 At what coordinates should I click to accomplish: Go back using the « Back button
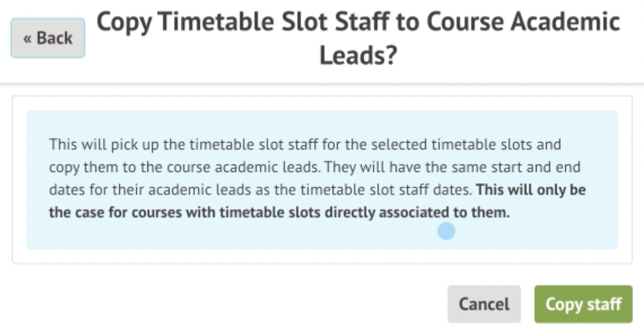coord(48,38)
